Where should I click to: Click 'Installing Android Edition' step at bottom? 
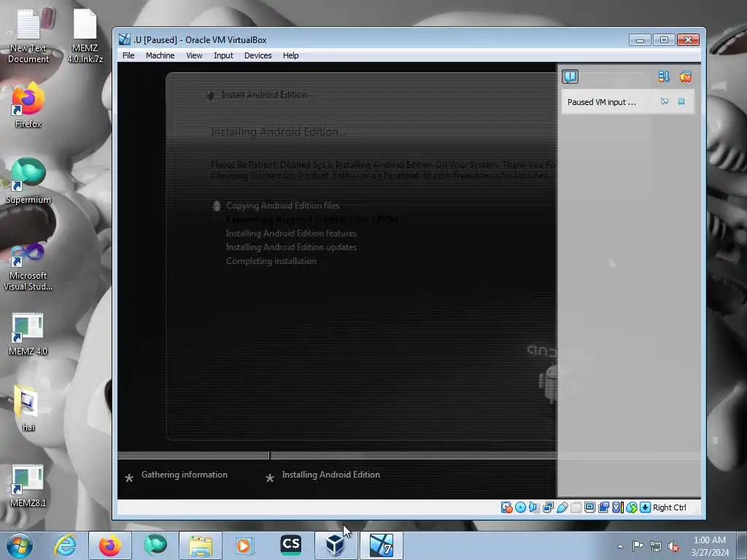click(x=330, y=475)
